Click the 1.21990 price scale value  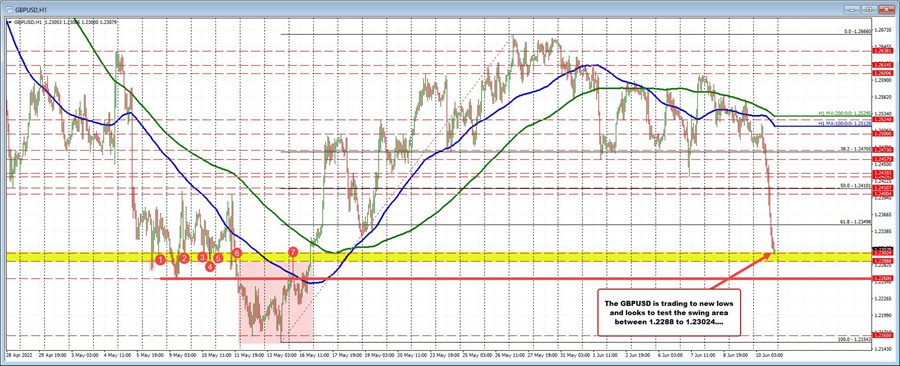click(883, 317)
